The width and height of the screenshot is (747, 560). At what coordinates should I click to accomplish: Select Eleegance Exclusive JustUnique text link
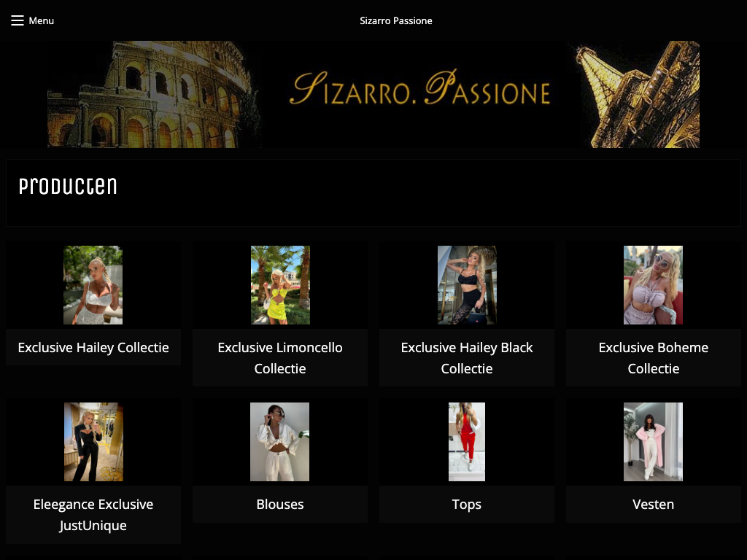93,515
